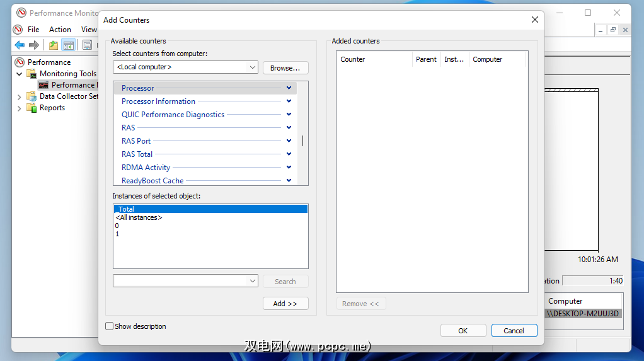Click the counter list scrollbar thumb

pyautogui.click(x=302, y=141)
